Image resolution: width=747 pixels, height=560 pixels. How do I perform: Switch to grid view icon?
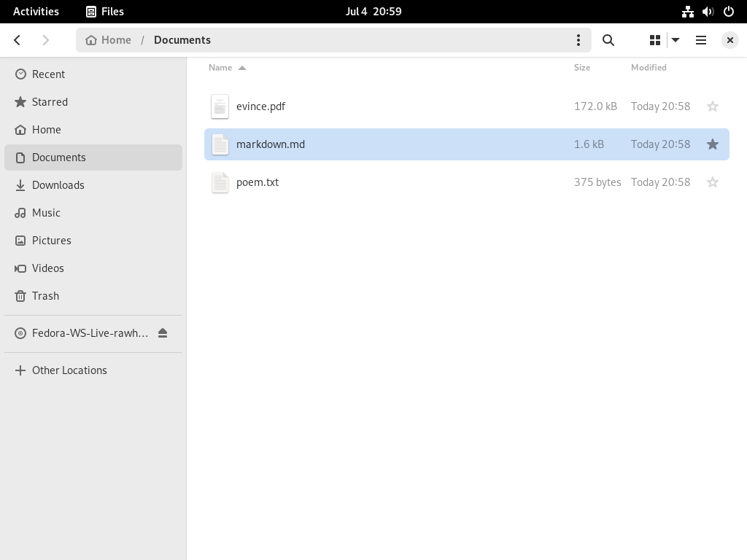[655, 40]
